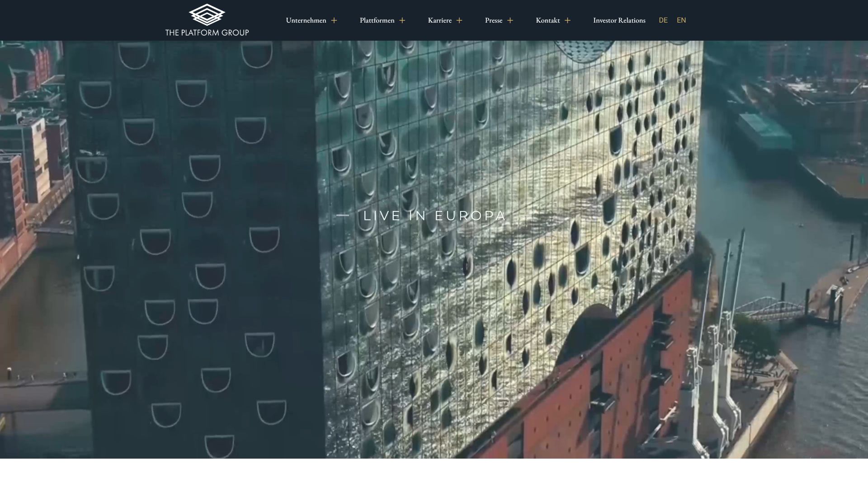Screen dimensions: 868x488
Task: Expand the plus icon beside Unternehmen
Action: (x=334, y=20)
